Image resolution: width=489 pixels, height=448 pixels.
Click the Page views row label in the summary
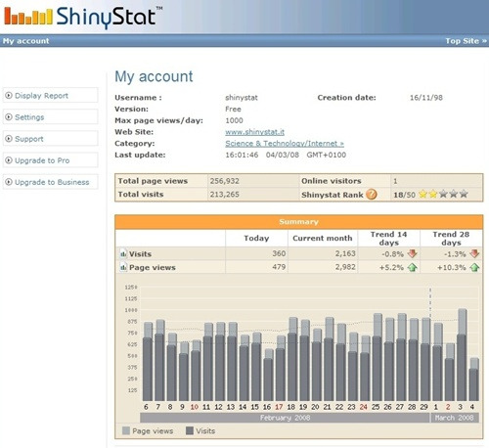tap(153, 267)
